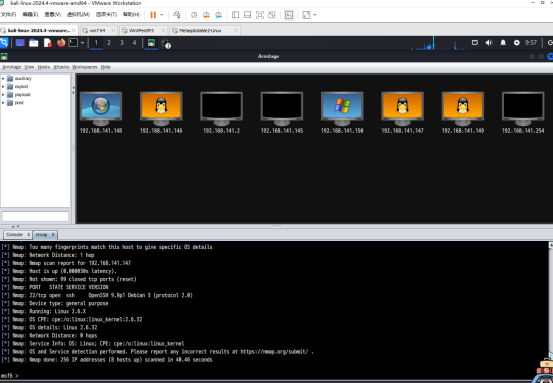This screenshot has width=553, height=383.
Task: Open the dropdown next to the pause button
Action: click(x=162, y=15)
